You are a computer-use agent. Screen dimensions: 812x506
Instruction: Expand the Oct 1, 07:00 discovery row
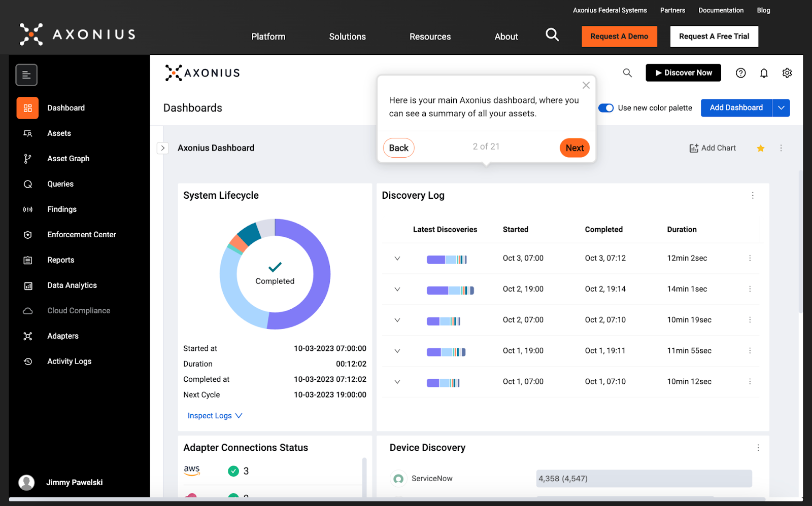click(x=397, y=382)
